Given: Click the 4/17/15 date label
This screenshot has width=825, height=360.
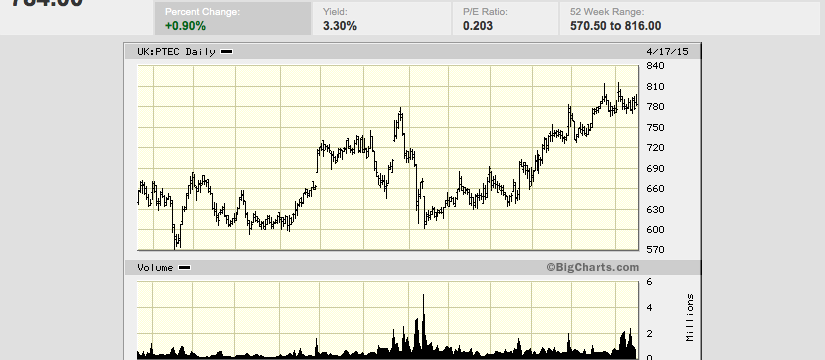Looking at the screenshot, I should [667, 52].
